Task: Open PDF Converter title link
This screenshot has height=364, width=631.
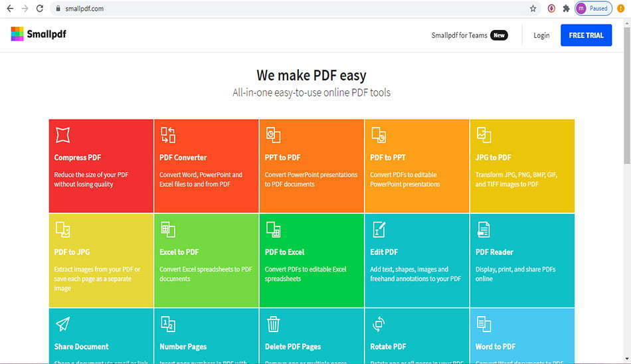Action: 183,157
